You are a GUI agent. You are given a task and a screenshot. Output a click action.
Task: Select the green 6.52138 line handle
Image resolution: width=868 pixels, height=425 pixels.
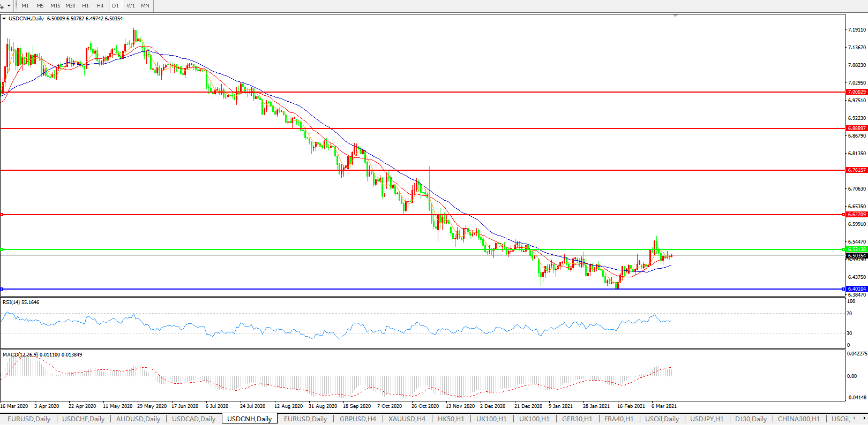(2, 249)
